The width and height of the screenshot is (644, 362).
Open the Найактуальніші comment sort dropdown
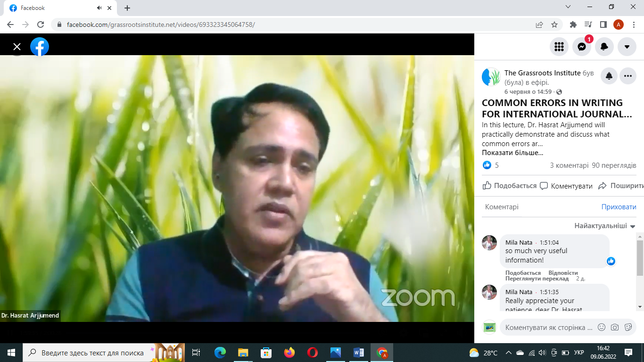(x=605, y=226)
